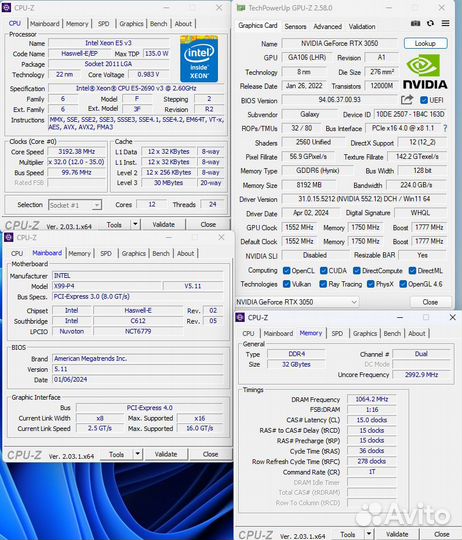
Task: Click the Specification field E5-2690 v3
Action: coord(136,89)
